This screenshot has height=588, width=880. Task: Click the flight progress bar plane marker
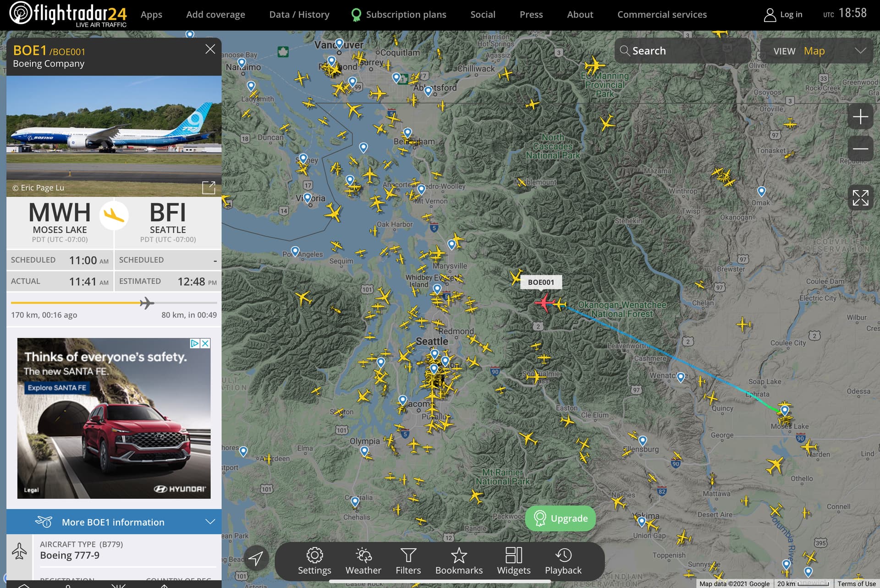click(147, 302)
